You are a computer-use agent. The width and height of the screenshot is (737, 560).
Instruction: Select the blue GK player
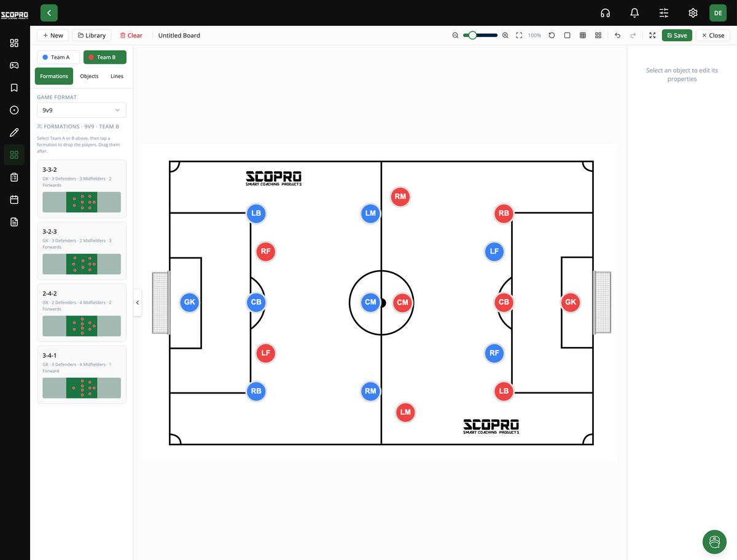click(190, 302)
